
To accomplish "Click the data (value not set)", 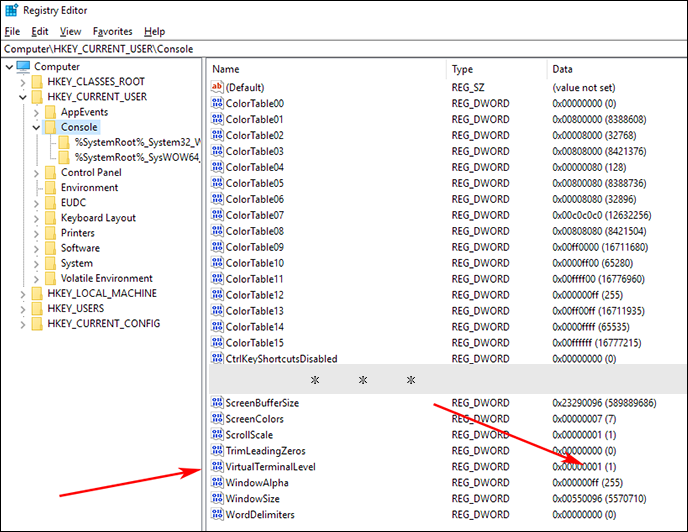I will click(x=584, y=87).
